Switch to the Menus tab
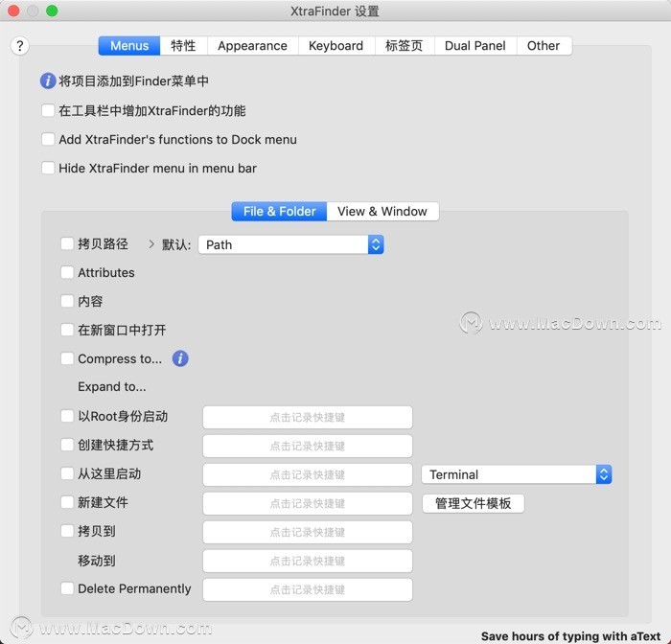Image resolution: width=671 pixels, height=644 pixels. pyautogui.click(x=129, y=46)
